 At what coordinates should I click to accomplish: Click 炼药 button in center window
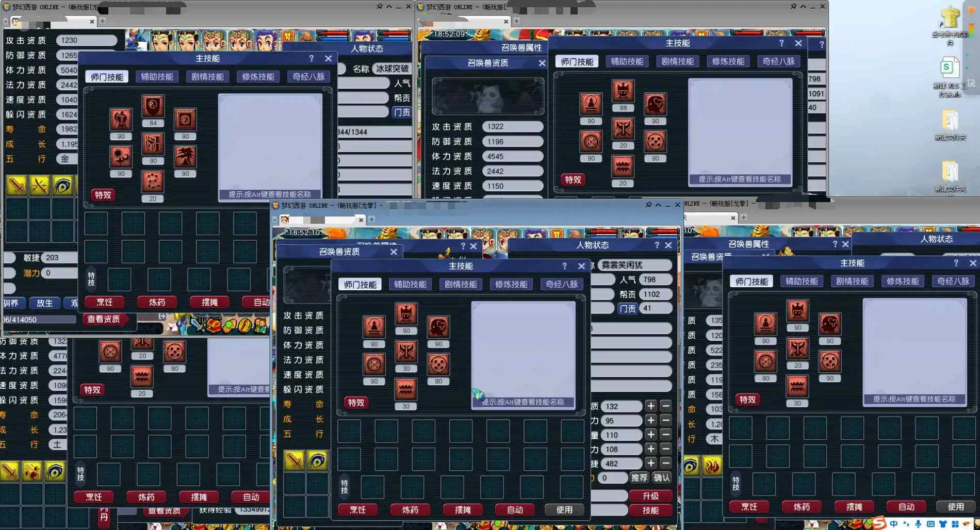(411, 509)
